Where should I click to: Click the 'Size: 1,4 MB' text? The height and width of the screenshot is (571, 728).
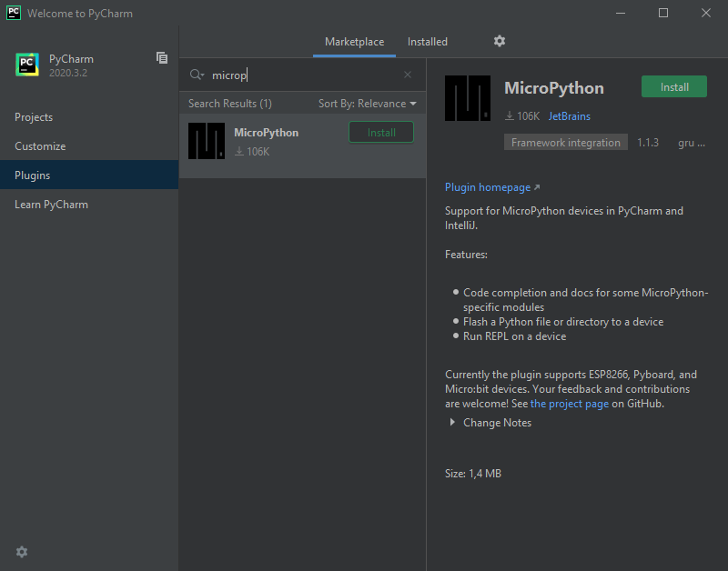pyautogui.click(x=473, y=474)
